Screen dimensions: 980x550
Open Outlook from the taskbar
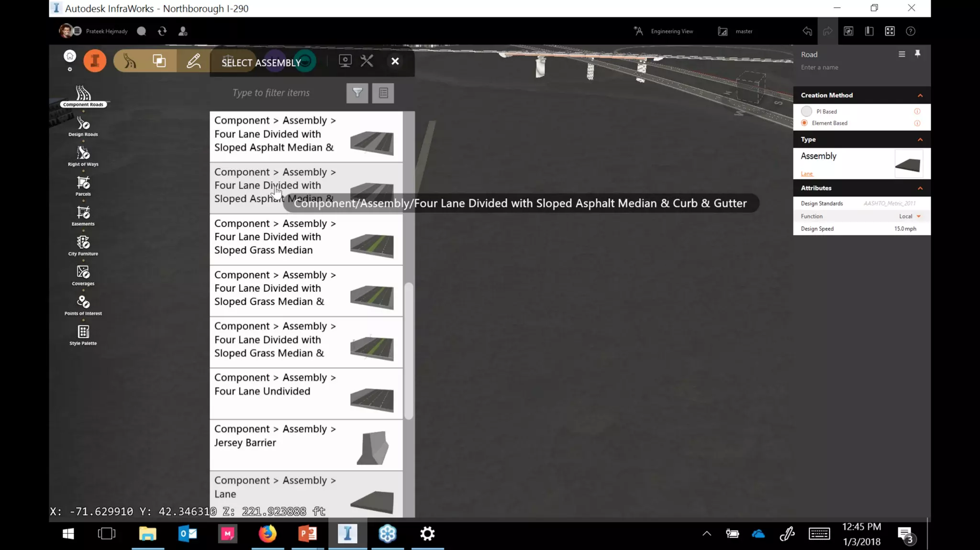click(x=187, y=533)
